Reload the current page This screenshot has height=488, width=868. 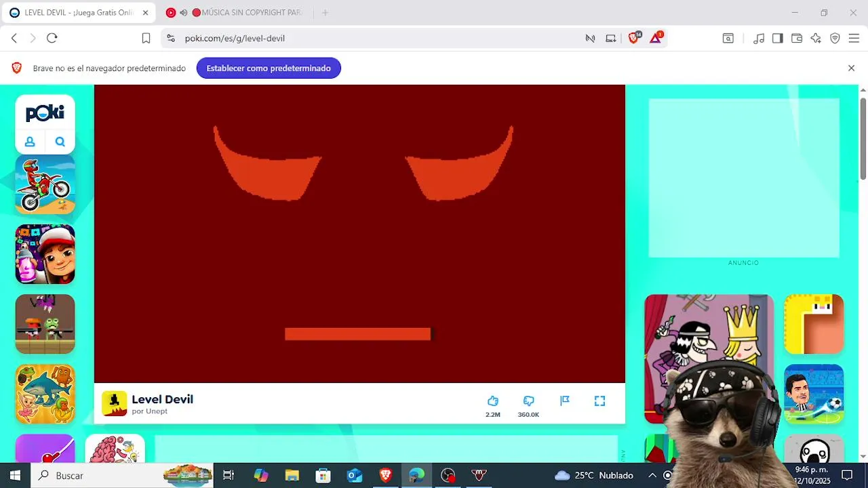pyautogui.click(x=52, y=39)
